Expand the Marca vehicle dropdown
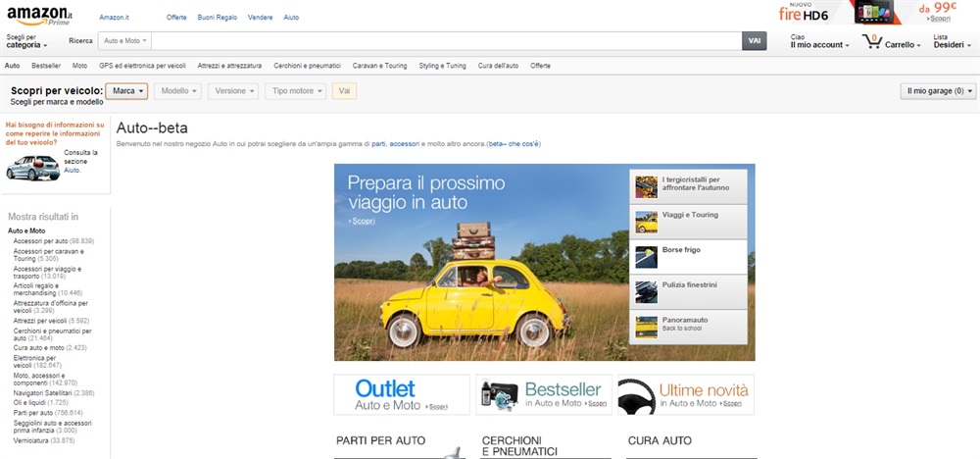 (126, 91)
